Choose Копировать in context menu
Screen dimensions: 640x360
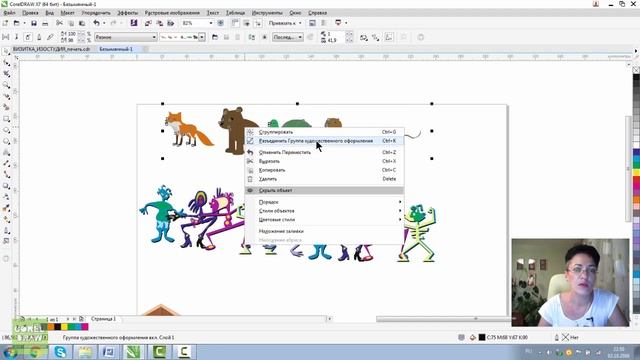324,170
